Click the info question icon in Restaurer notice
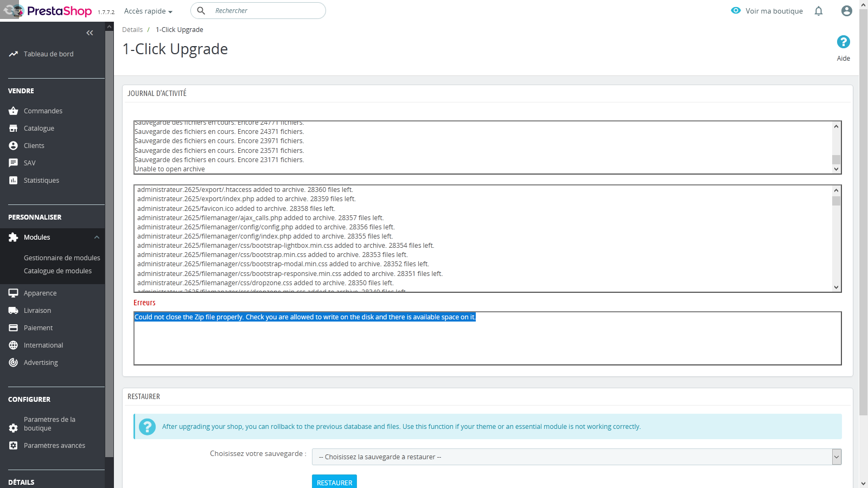This screenshot has width=868, height=488. 147,427
